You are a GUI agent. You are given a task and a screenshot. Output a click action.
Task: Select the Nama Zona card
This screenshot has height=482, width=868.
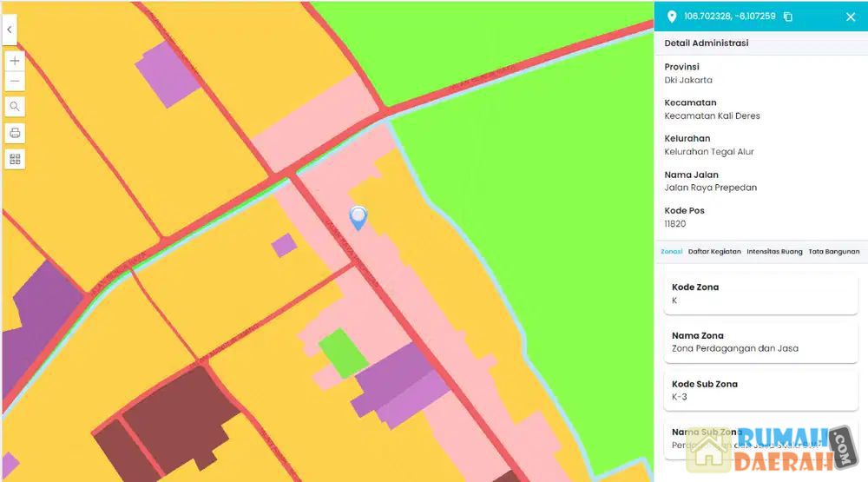(760, 342)
